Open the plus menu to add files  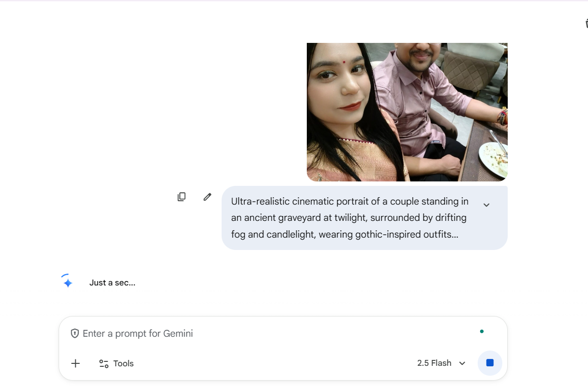(x=75, y=363)
